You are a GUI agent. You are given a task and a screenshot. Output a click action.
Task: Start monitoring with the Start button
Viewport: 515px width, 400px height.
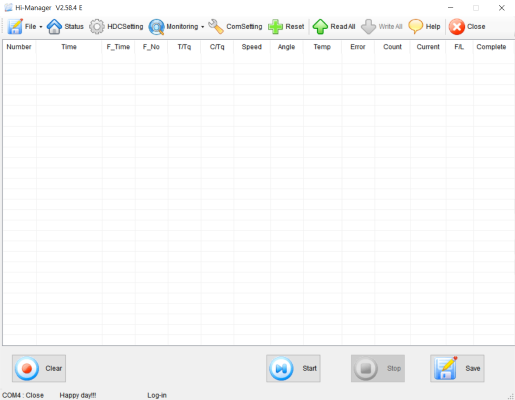293,368
